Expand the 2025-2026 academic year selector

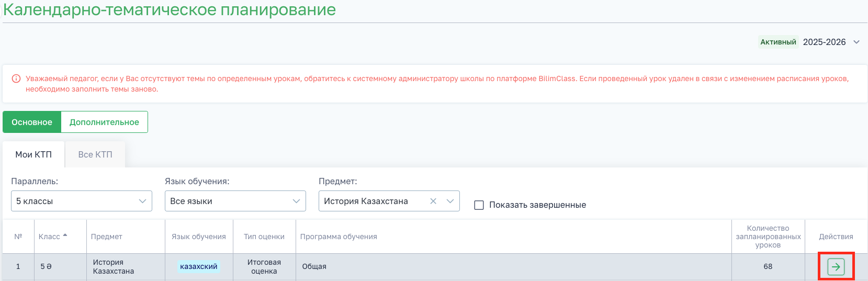tap(856, 42)
